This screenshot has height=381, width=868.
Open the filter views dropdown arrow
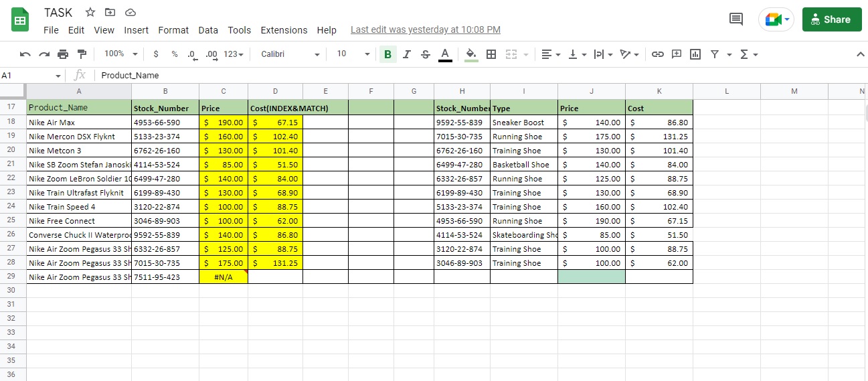729,54
